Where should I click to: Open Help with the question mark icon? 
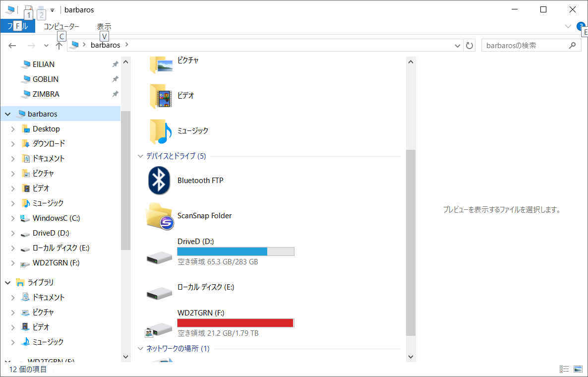tap(581, 26)
